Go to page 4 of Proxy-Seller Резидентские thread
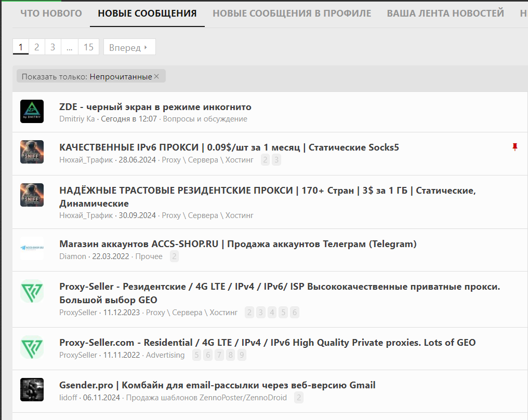The height and width of the screenshot is (420, 528). click(x=272, y=313)
